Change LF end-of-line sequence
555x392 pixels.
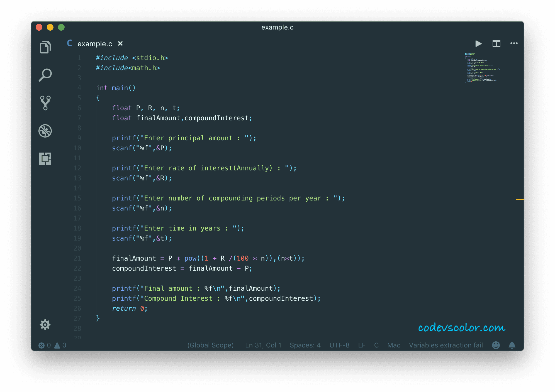[362, 345]
